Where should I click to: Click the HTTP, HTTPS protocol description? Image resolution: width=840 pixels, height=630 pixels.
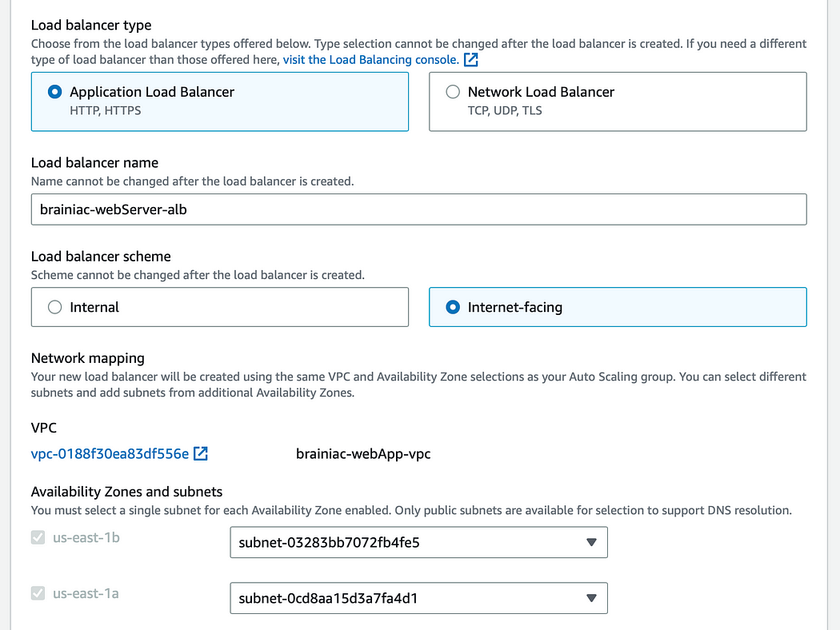[x=106, y=110]
